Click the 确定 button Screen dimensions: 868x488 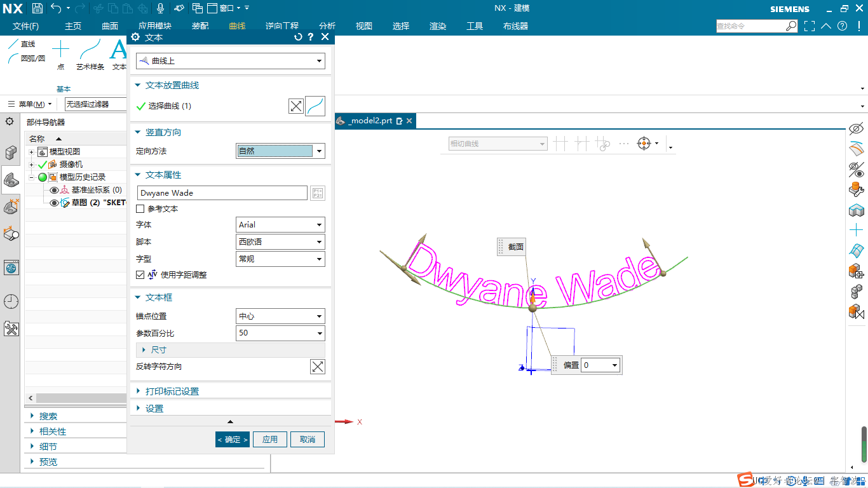pos(233,439)
